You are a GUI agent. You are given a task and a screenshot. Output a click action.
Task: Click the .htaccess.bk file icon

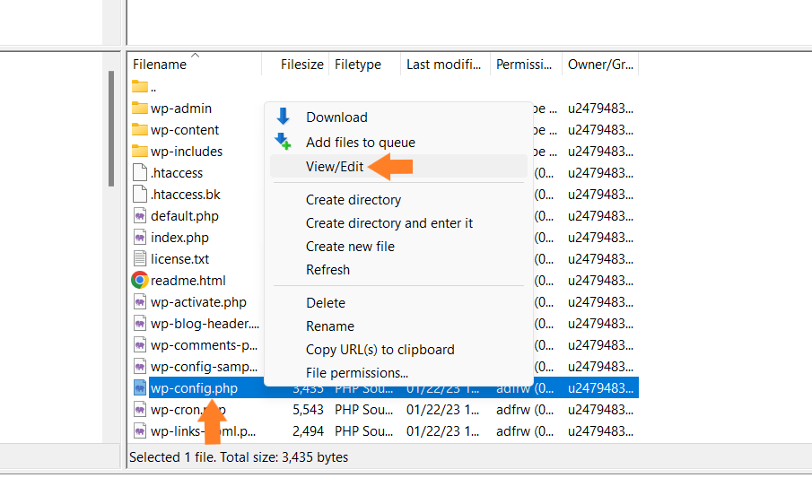(x=140, y=194)
